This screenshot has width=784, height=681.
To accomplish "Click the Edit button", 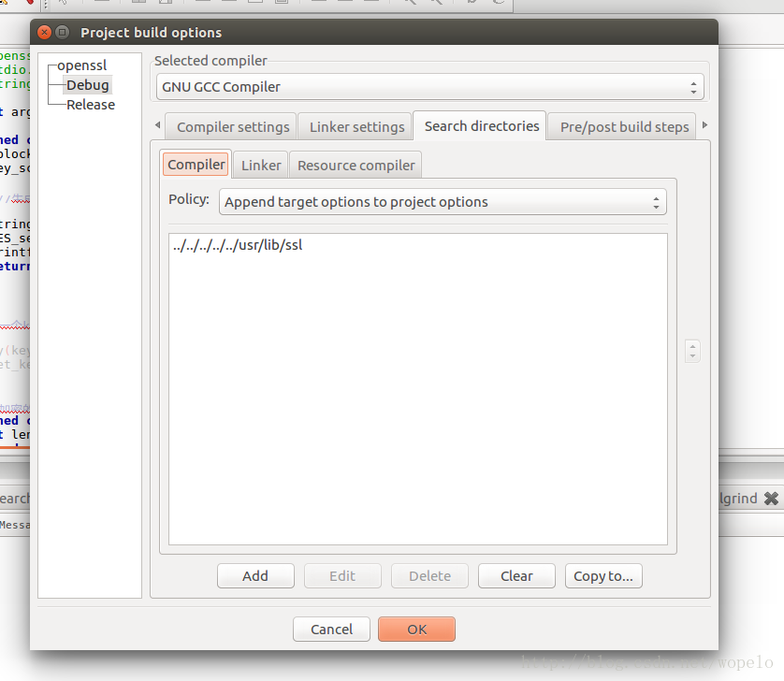I will pyautogui.click(x=342, y=576).
